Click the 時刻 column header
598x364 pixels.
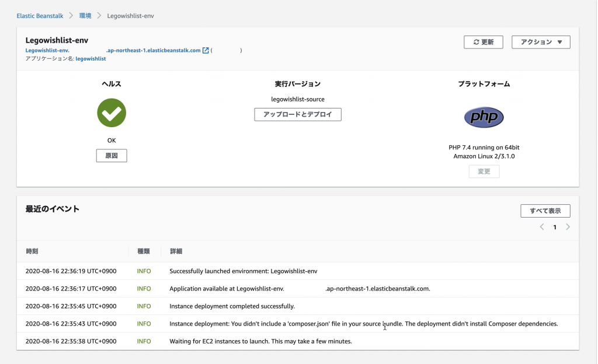(x=32, y=251)
